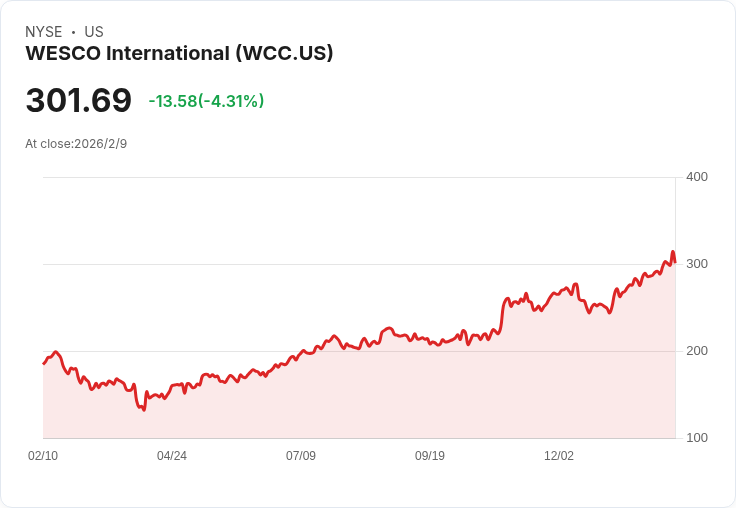
Task: Select the 09/19 date on x-axis
Action: point(430,456)
